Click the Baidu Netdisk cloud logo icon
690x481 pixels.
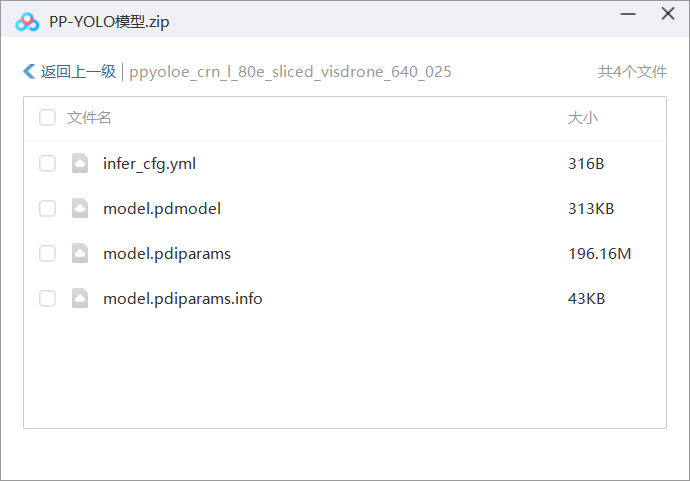click(x=27, y=22)
